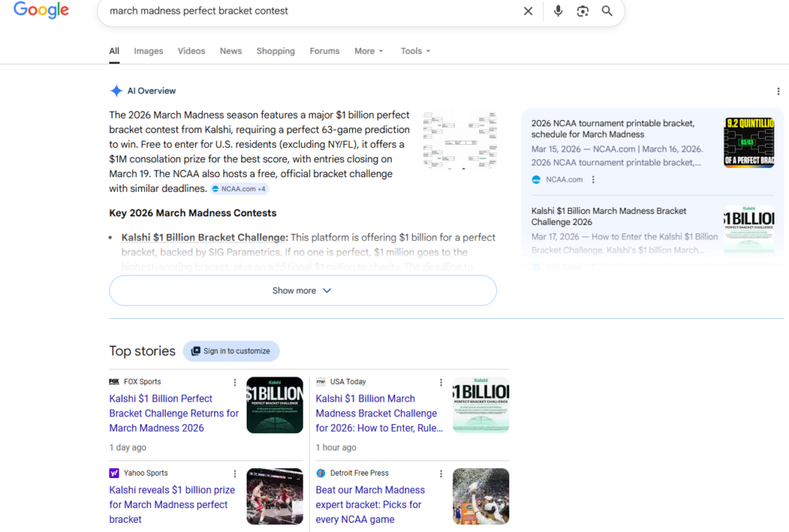Screen dimensions: 789x532
Task: Expand the More search filters dropdown
Action: [369, 51]
